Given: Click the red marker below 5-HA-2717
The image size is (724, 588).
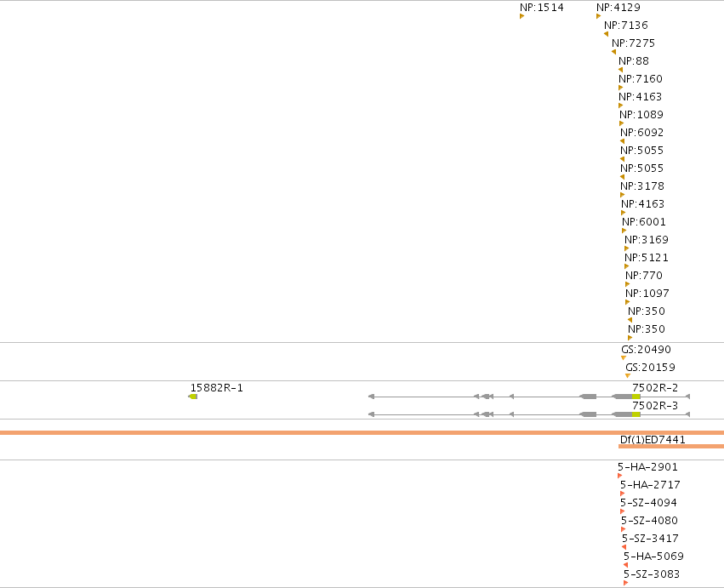Looking at the screenshot, I should click(623, 494).
